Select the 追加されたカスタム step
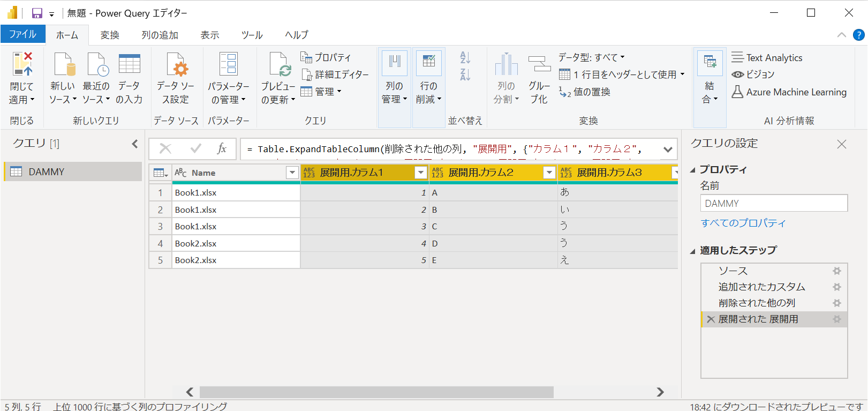Viewport: 868px width, 411px height. (x=774, y=287)
